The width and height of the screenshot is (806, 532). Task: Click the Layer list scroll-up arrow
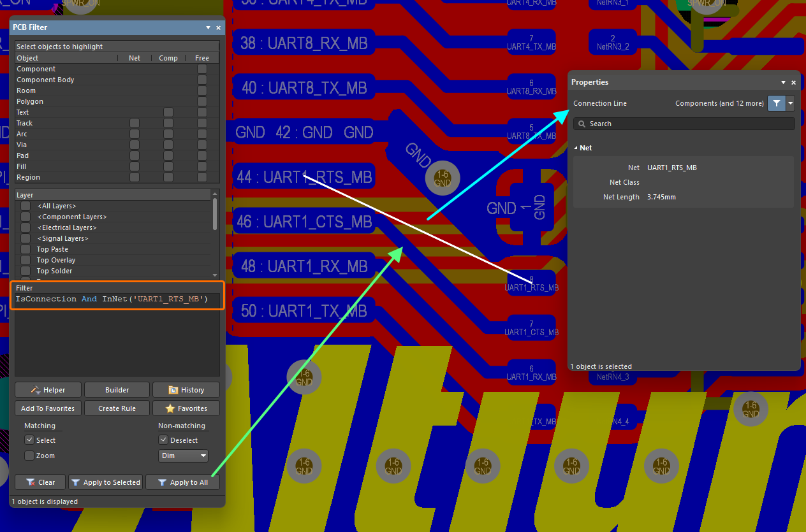pyautogui.click(x=215, y=194)
